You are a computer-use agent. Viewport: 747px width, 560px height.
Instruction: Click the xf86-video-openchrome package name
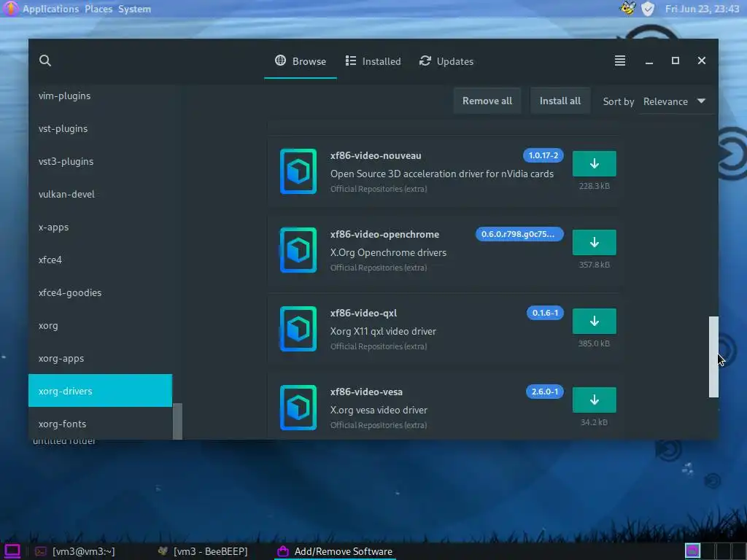pyautogui.click(x=384, y=234)
